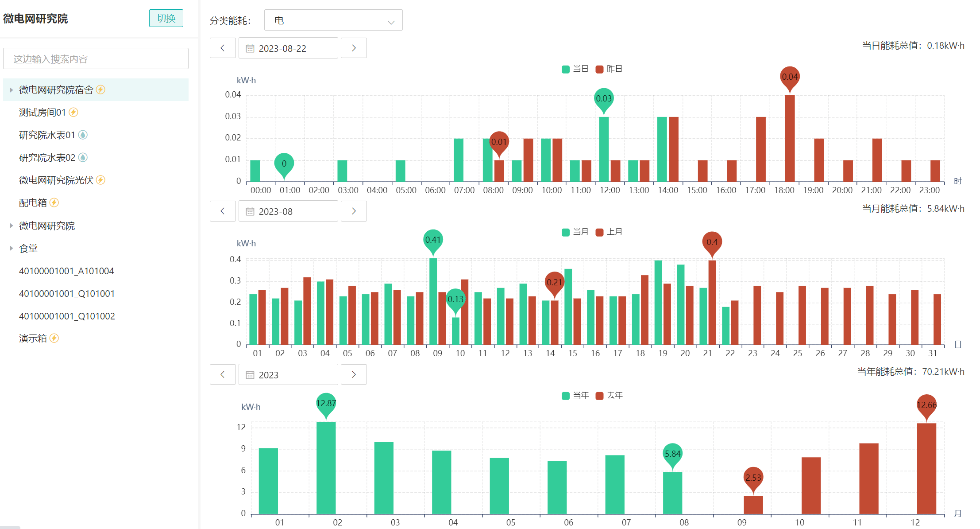Toggle 去年 legend series in yearly chart

[609, 395]
